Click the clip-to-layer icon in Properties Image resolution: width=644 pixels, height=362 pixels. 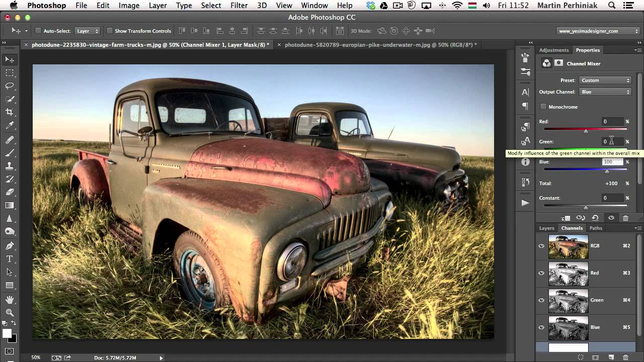point(566,218)
